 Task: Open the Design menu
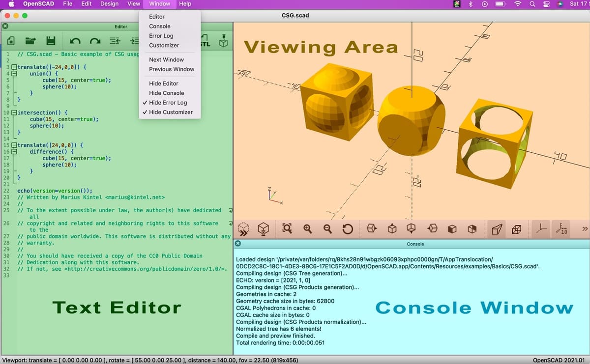tap(109, 4)
